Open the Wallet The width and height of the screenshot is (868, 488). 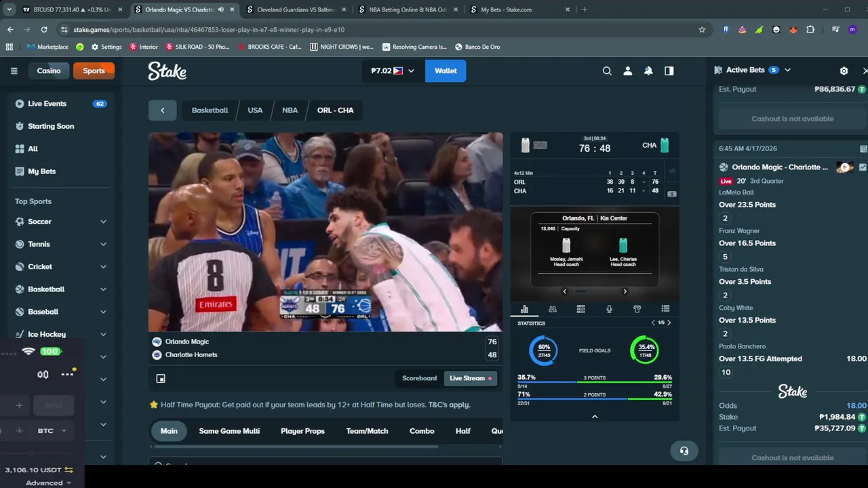pyautogui.click(x=446, y=70)
